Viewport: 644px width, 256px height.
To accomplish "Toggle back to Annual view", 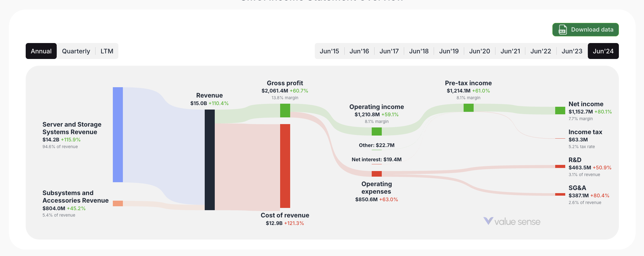I will tap(41, 51).
